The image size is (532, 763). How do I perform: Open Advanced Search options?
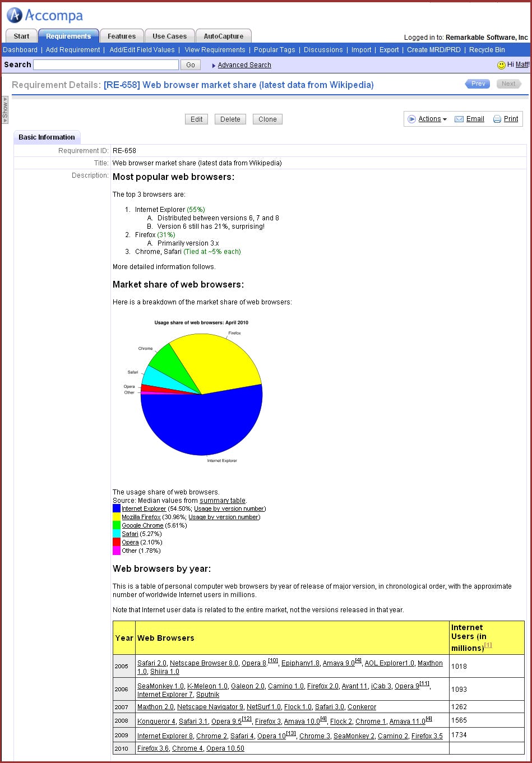pyautogui.click(x=245, y=64)
